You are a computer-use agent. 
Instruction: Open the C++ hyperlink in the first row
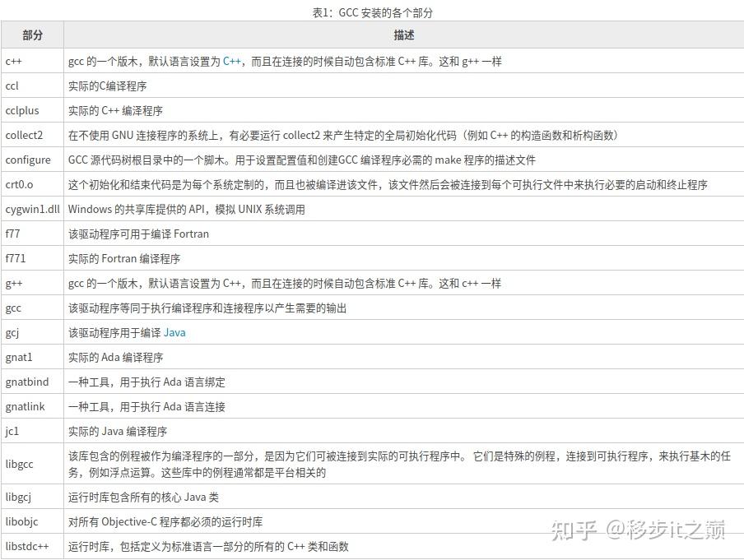[x=231, y=61]
